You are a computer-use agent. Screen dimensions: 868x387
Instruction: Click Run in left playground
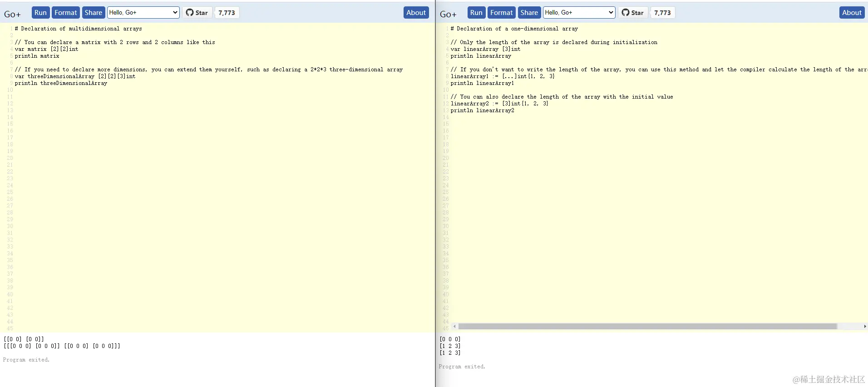tap(40, 13)
